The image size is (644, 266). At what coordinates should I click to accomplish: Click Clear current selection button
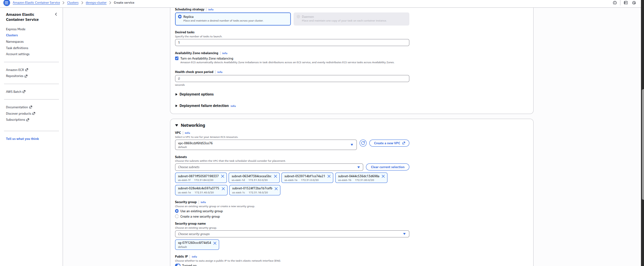click(x=387, y=167)
